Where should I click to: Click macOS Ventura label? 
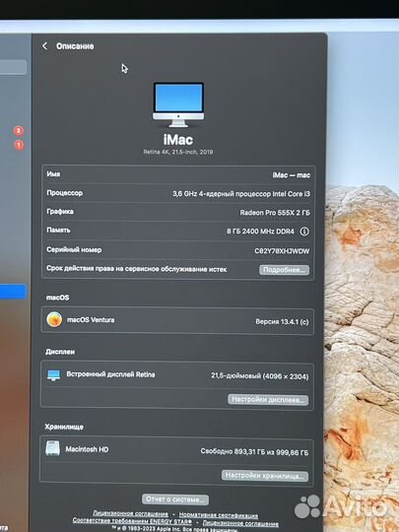click(91, 320)
